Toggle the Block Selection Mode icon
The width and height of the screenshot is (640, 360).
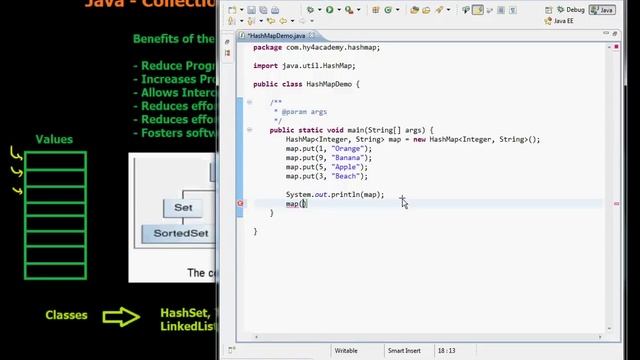pos(501,10)
